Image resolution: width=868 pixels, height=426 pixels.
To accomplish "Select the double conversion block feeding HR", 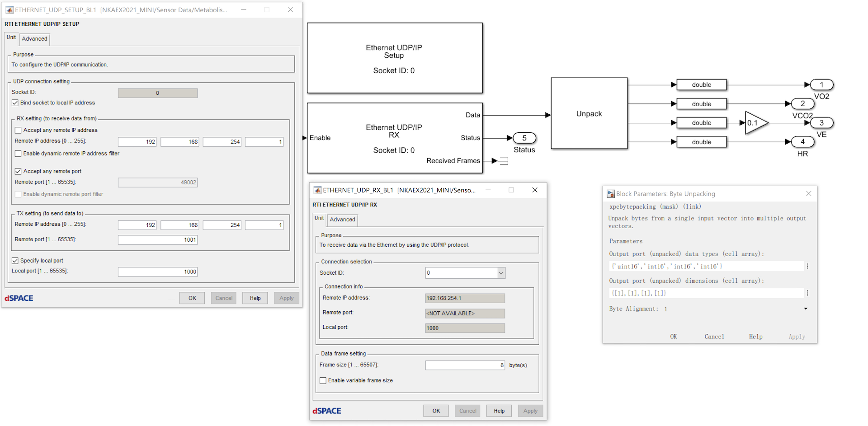I will pyautogui.click(x=701, y=142).
